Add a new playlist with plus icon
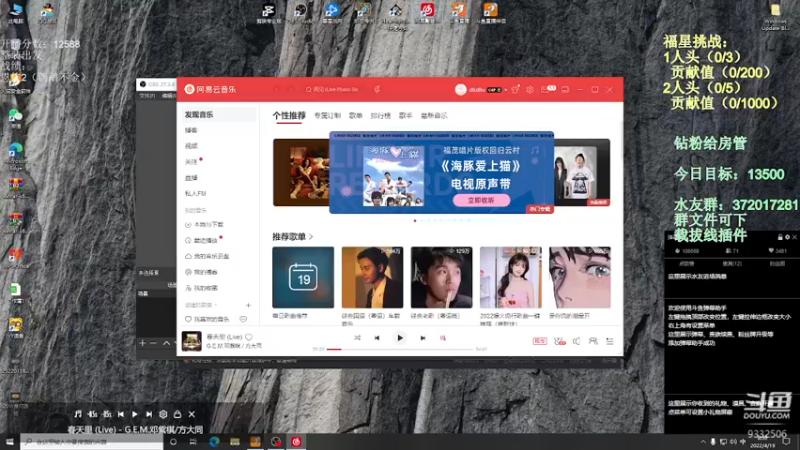 pos(248,305)
